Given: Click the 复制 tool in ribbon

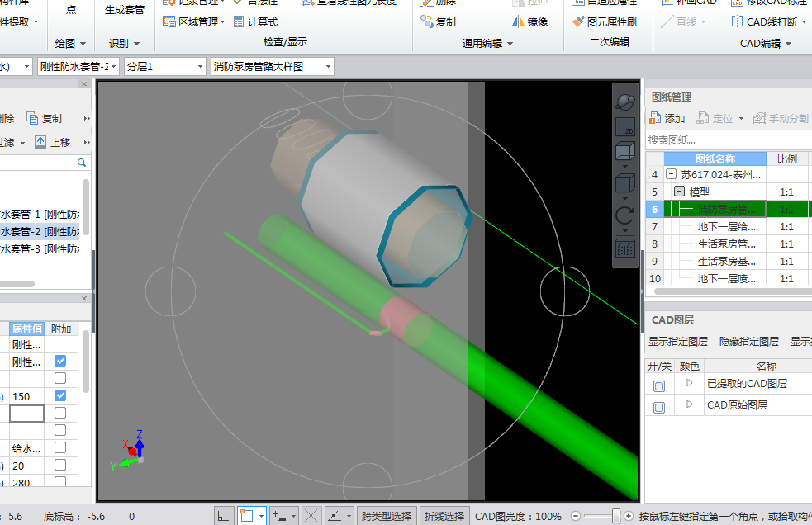Looking at the screenshot, I should point(439,21).
